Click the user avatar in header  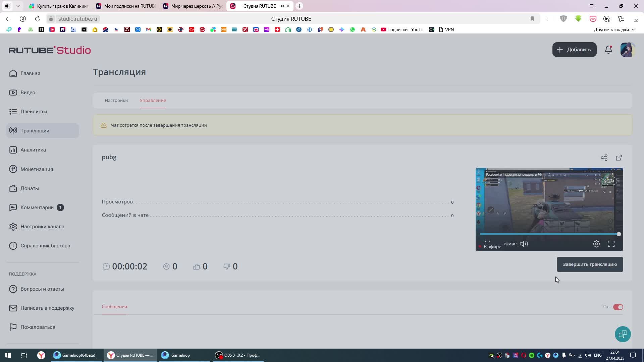pos(627,50)
